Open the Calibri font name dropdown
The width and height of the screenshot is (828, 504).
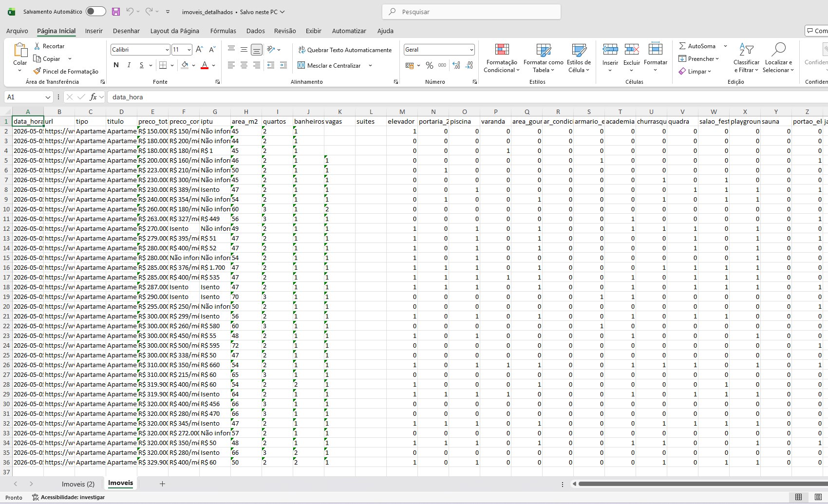[167, 50]
